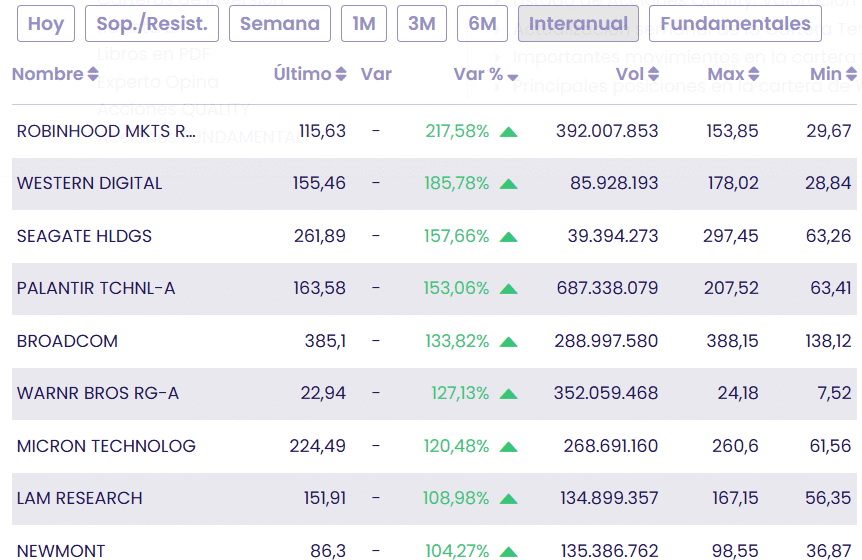Viewport: 862px width, 560px height.
Task: Select the Interanual active tab
Action: coord(578,24)
